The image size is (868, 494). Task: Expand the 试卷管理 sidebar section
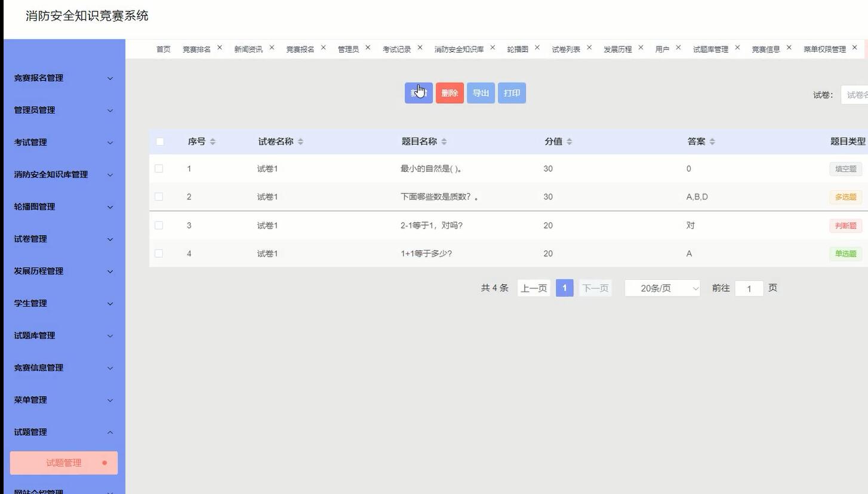click(x=63, y=239)
